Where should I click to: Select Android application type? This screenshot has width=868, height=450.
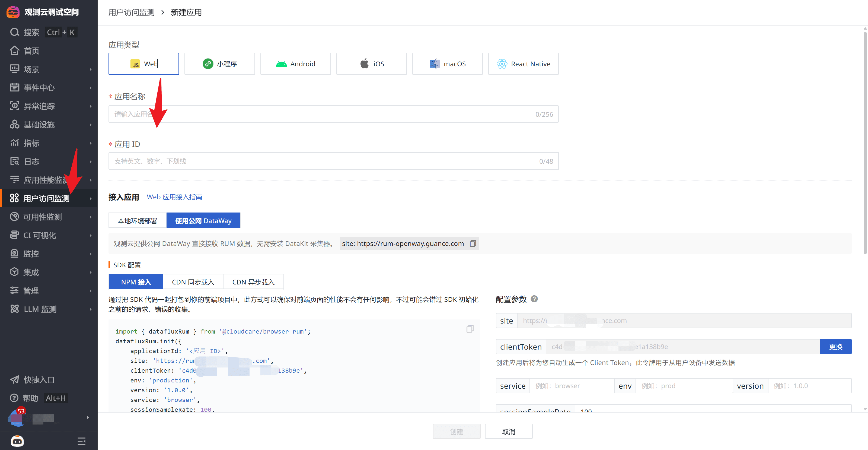coord(295,64)
